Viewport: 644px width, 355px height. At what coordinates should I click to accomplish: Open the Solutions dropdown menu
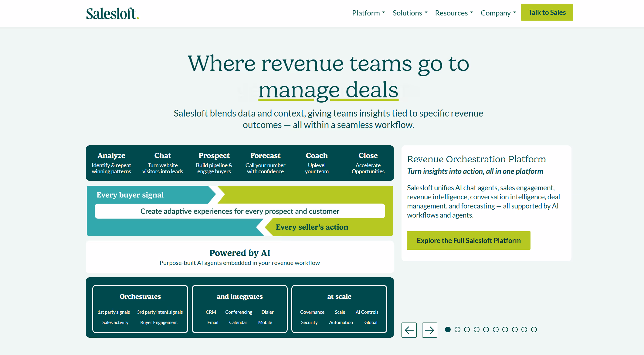pos(410,13)
